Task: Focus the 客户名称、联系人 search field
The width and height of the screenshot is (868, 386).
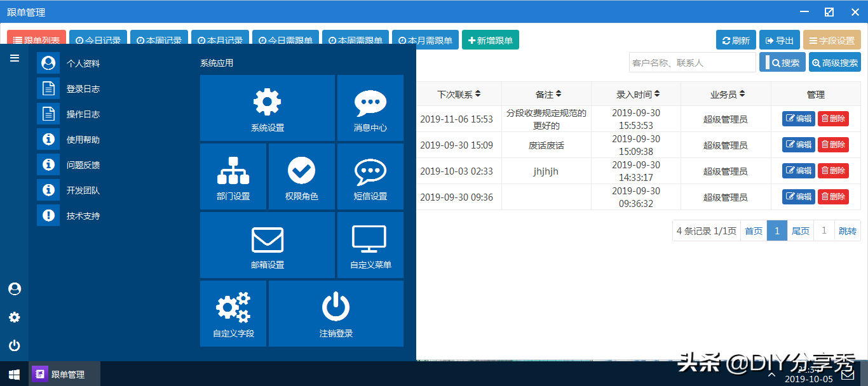Action: pos(693,62)
